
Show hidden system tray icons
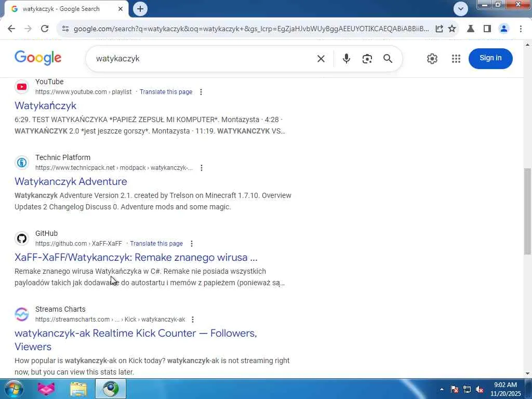pyautogui.click(x=442, y=390)
